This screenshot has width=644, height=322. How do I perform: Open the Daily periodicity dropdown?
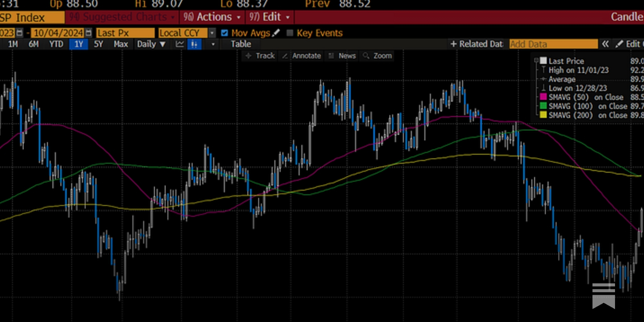[151, 44]
